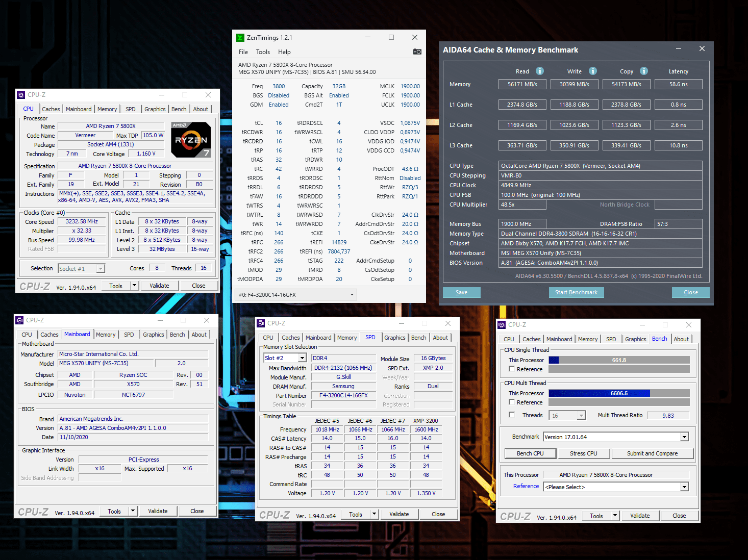The image size is (748, 560).
Task: Open the Slot #2 memory slot dropdown
Action: (302, 358)
